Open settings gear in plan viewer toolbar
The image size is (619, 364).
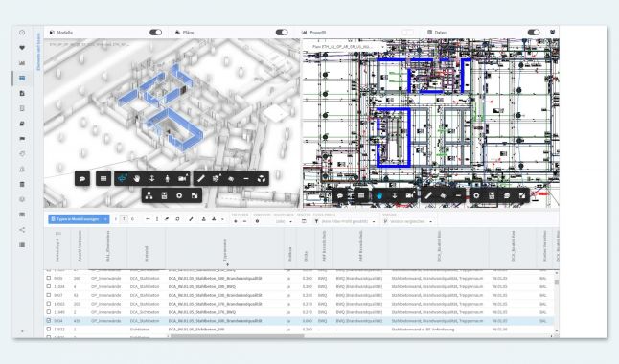tap(476, 195)
